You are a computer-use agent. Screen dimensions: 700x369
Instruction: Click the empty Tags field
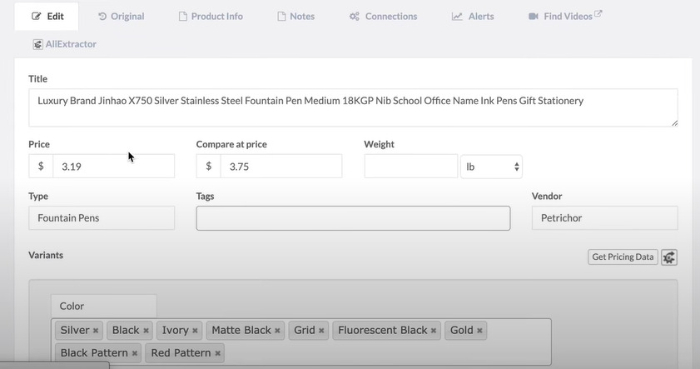point(353,218)
